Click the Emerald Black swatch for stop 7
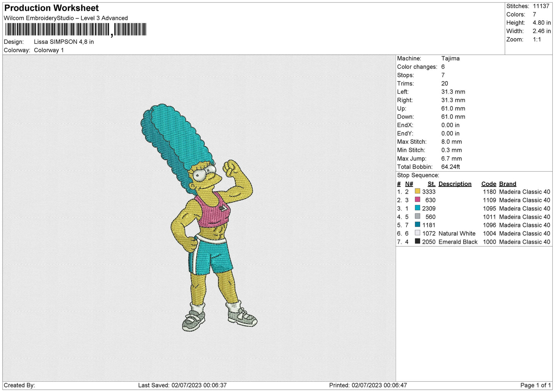Image resolution: width=555 pixels, height=392 pixels. tap(417, 241)
